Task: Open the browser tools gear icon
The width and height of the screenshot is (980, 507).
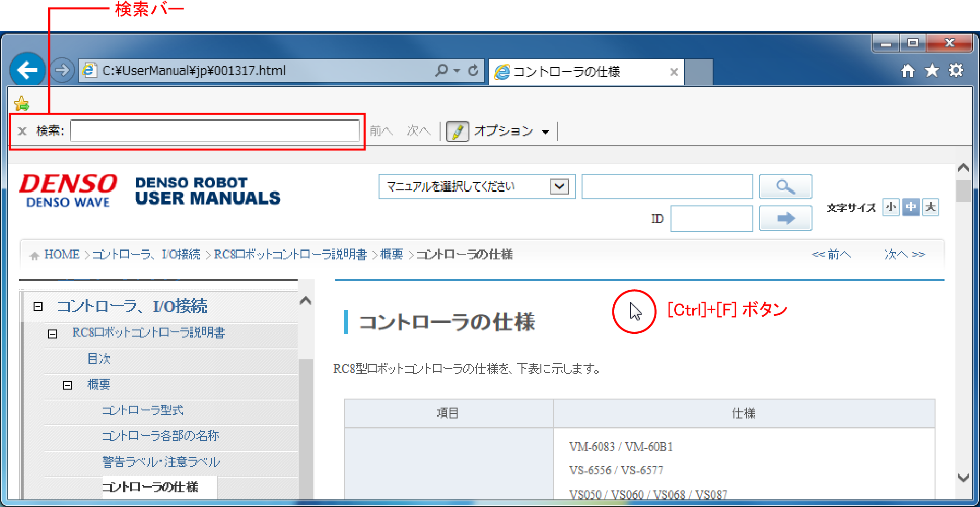Action: click(956, 71)
